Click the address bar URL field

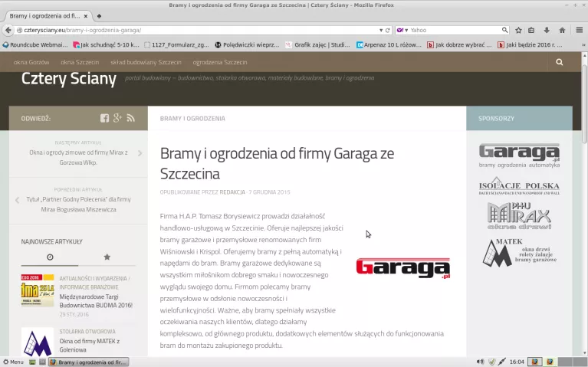pyautogui.click(x=197, y=30)
